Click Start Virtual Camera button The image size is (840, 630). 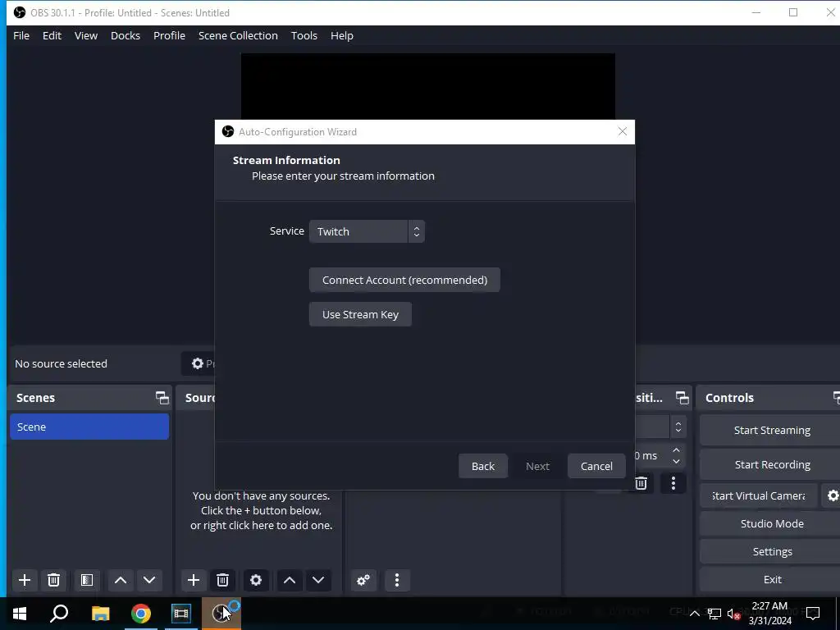pos(759,495)
